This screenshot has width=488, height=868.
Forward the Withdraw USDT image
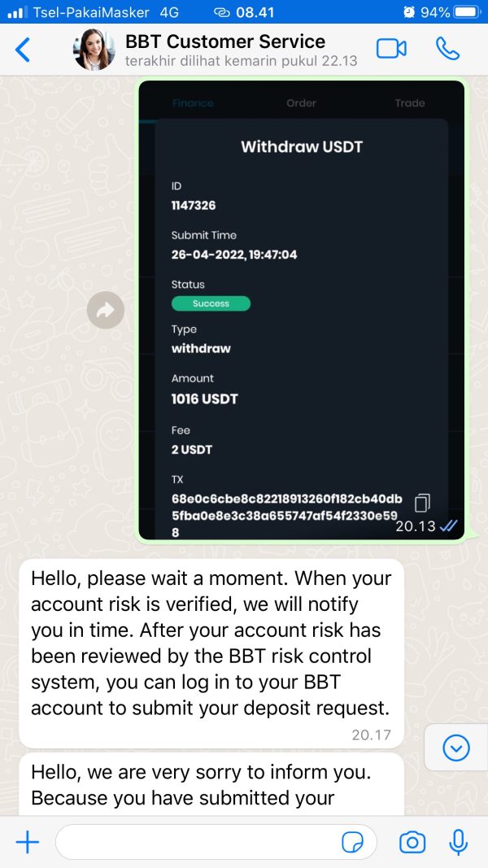tap(106, 310)
